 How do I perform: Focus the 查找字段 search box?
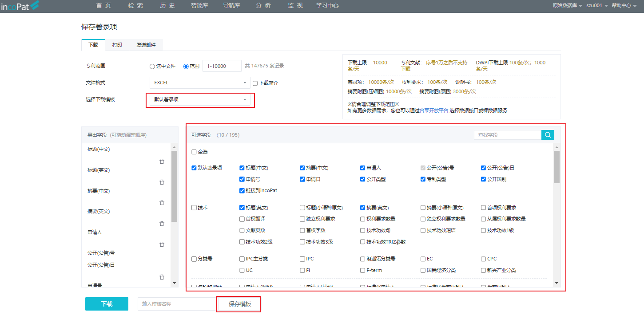point(508,135)
